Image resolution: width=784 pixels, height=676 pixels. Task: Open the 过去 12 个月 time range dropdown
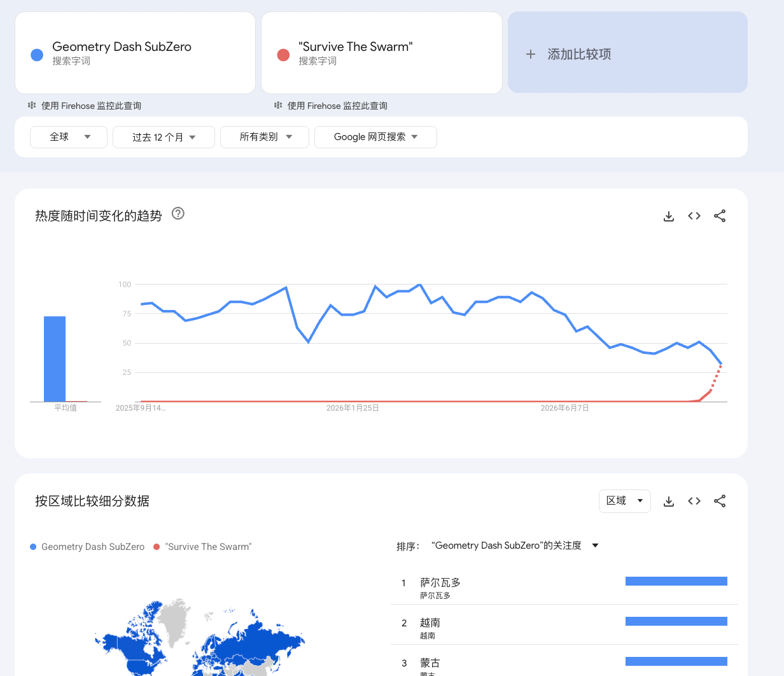click(164, 137)
